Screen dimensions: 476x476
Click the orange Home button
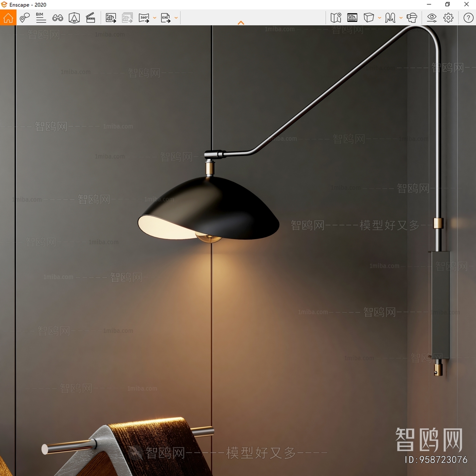[8, 18]
